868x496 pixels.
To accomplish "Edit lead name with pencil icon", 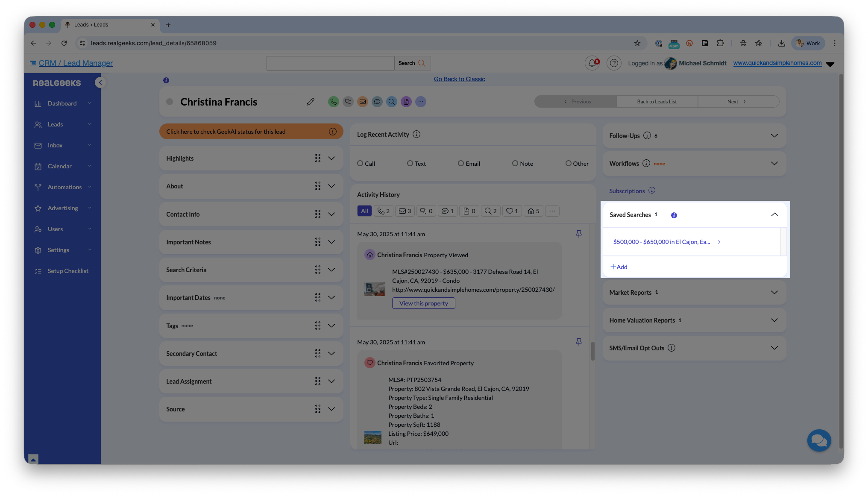I will [311, 102].
